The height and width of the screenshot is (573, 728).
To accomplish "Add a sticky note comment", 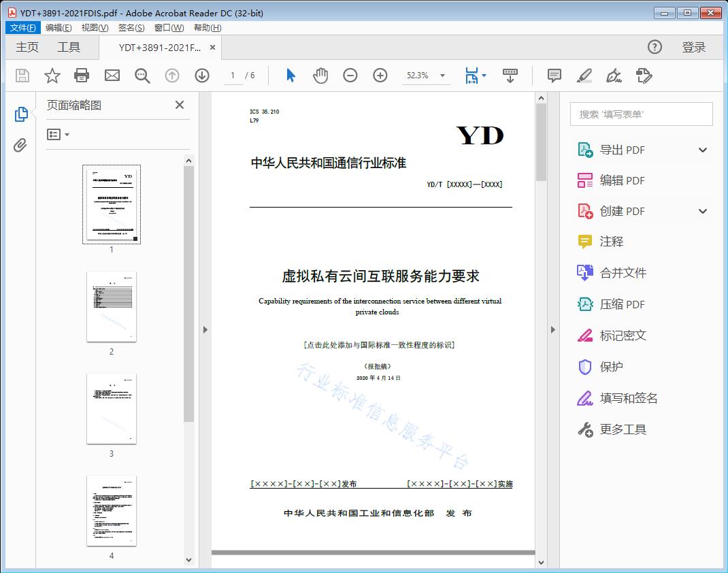I will point(554,76).
